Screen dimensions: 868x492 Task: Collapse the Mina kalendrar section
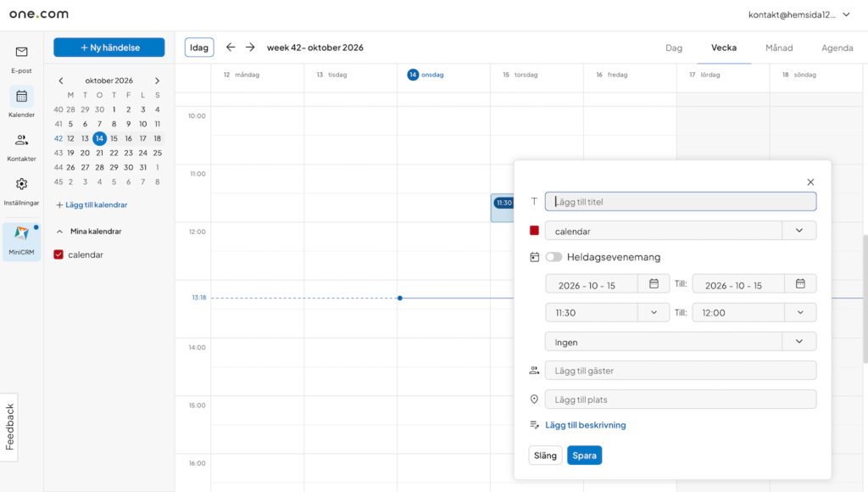click(60, 232)
